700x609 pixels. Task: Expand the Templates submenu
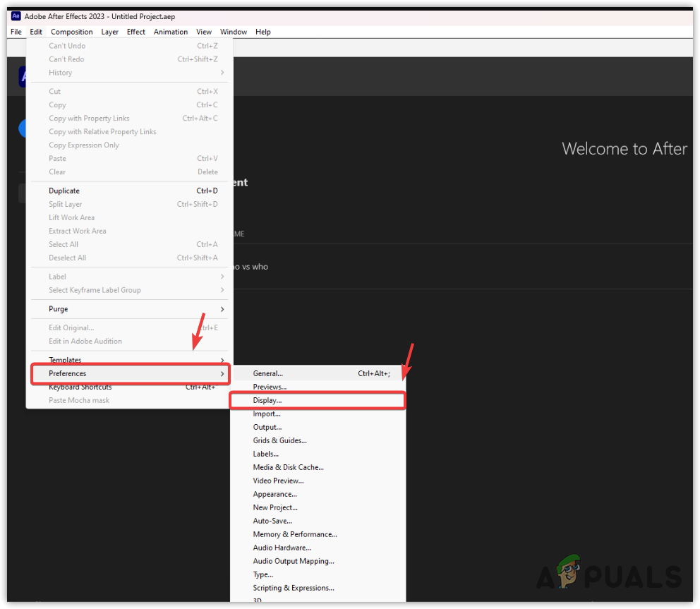point(129,359)
